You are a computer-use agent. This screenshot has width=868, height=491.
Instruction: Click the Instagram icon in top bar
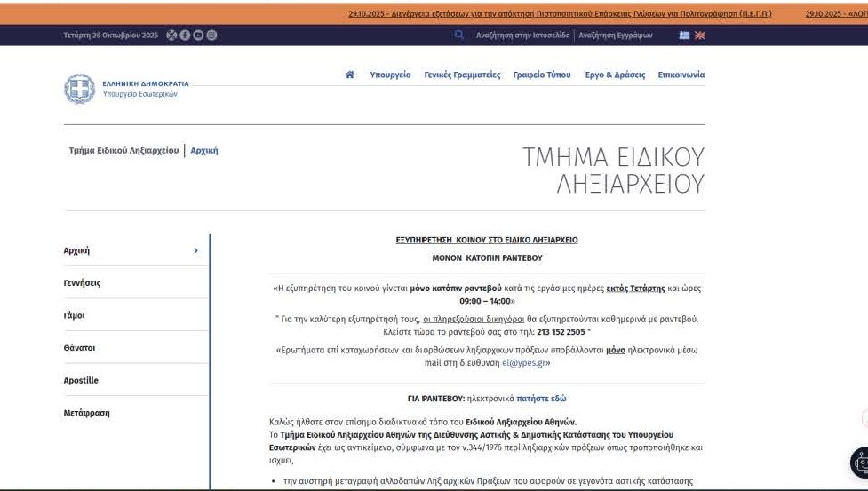point(211,36)
